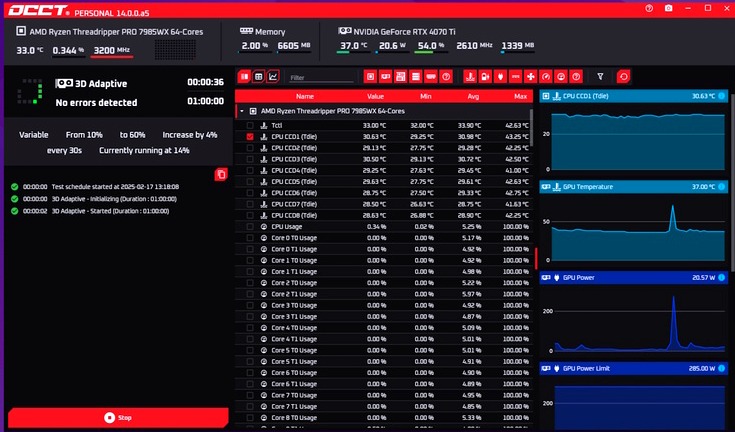Click the funnel filter icon in the toolbar
735x432 pixels.
[600, 76]
